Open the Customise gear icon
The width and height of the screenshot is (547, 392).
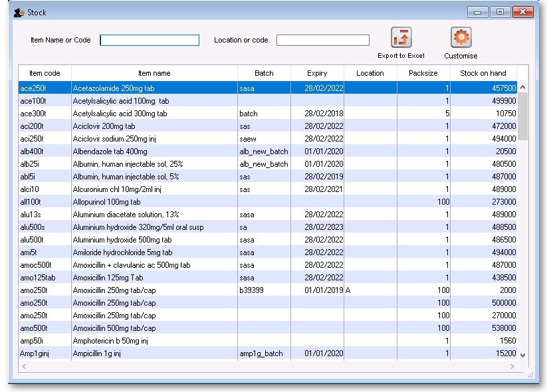(x=461, y=38)
